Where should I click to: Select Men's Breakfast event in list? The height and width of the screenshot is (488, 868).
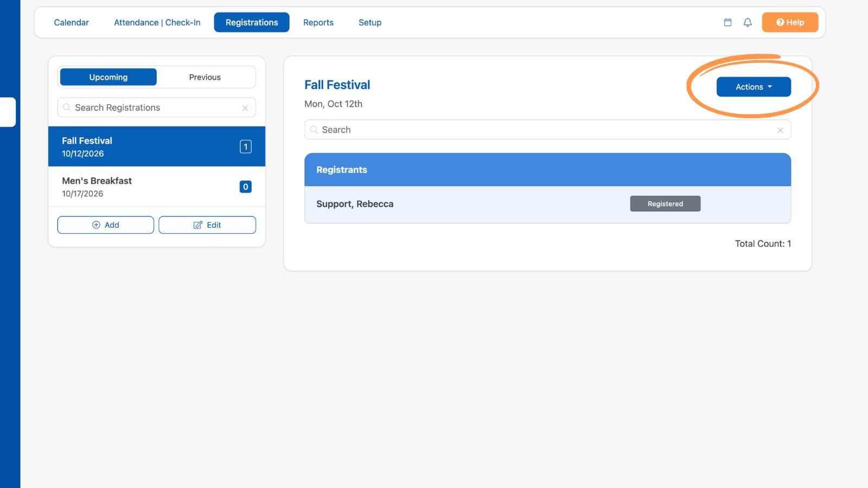pyautogui.click(x=157, y=187)
